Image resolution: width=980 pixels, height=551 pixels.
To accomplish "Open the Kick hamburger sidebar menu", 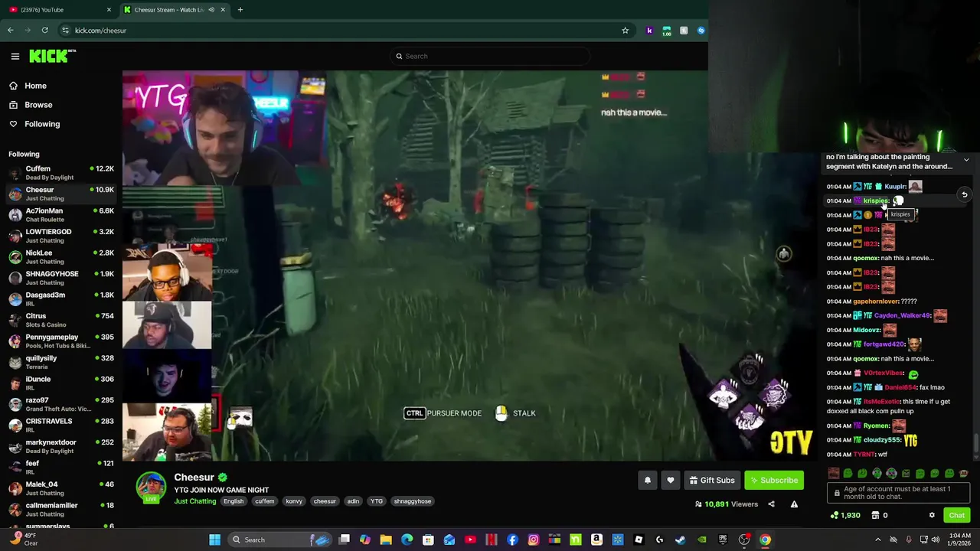I will click(15, 56).
